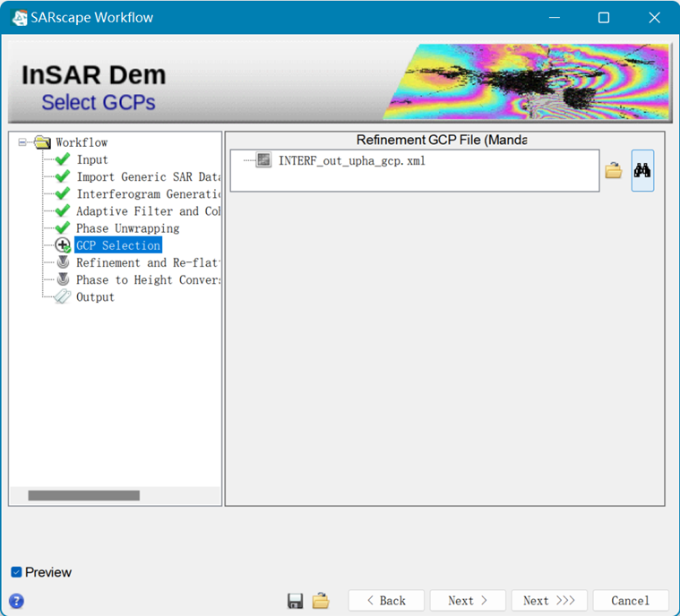Click the INTERF_out_upha_gcp.xml file icon
This screenshot has width=680, height=616.
(263, 160)
